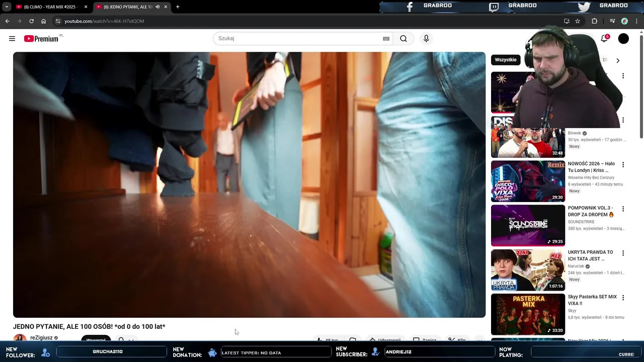The width and height of the screenshot is (644, 362).
Task: Open the SOUNDSTRIKE 29:35 thumbnail
Action: pos(528,226)
